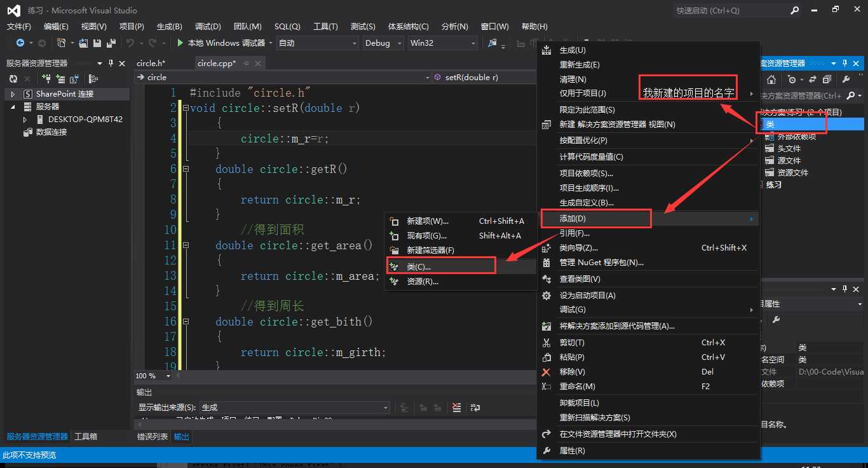Choose 管理 NuGet 程序包(N)...
The image size is (868, 468).
(649, 263)
